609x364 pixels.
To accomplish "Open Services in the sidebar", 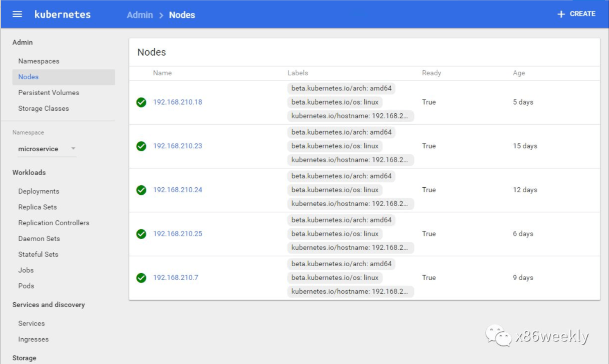I will [x=32, y=324].
